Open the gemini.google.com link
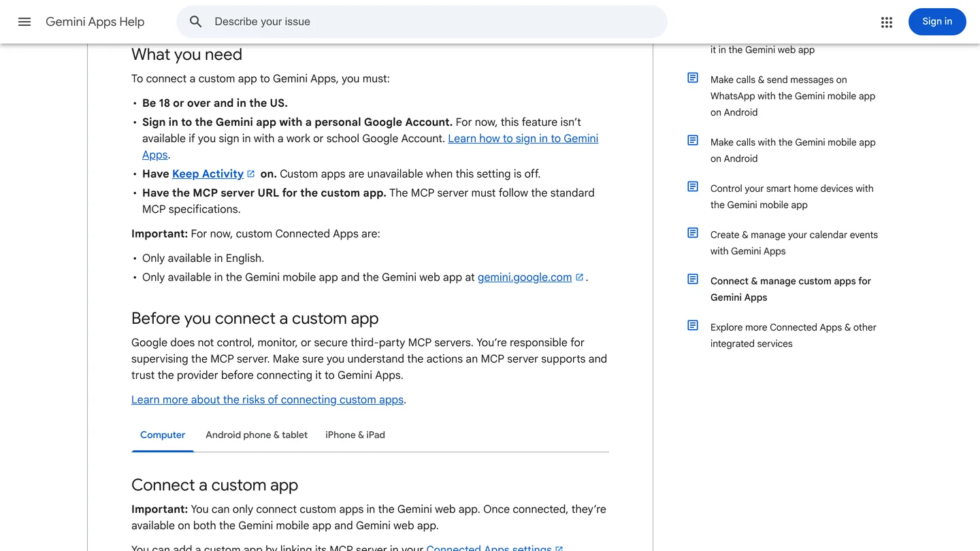The width and height of the screenshot is (980, 551). [x=525, y=278]
